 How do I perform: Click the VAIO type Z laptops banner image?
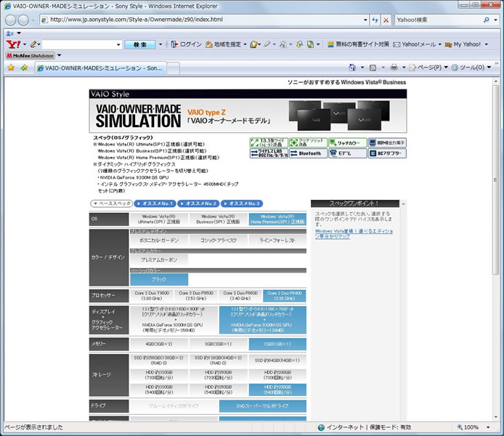(x=339, y=116)
